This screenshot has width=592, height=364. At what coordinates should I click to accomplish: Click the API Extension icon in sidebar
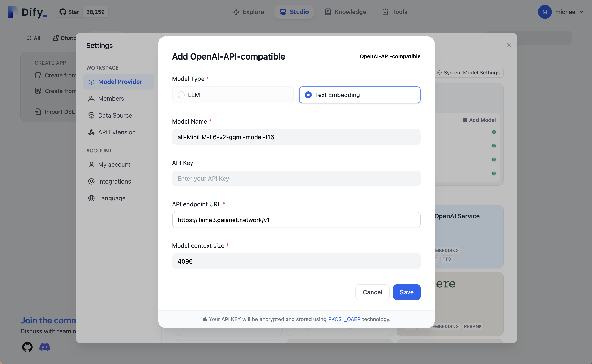[x=91, y=132]
